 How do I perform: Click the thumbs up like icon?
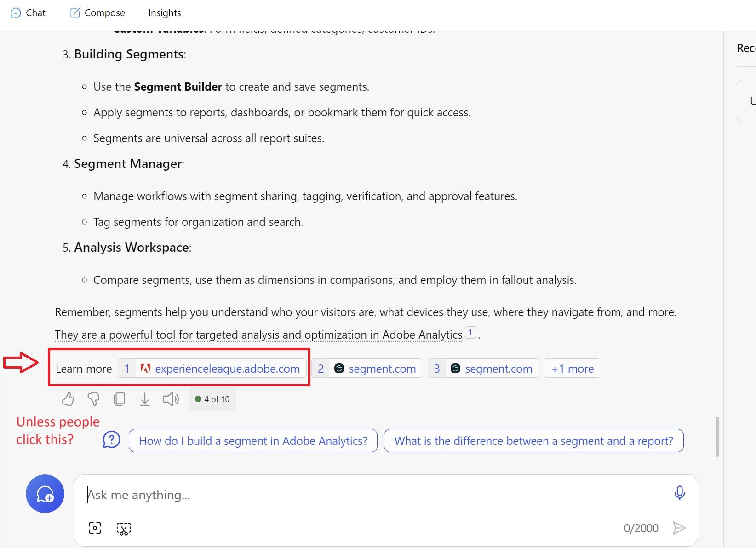tap(68, 399)
